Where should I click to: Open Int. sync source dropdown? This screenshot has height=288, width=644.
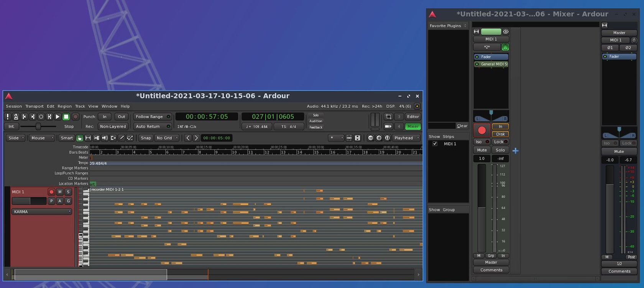(11, 127)
